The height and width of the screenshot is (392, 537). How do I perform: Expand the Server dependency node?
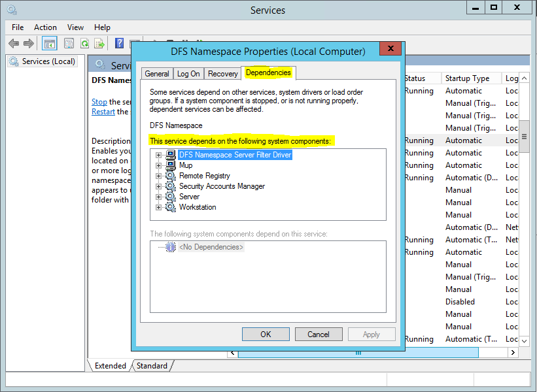point(158,197)
